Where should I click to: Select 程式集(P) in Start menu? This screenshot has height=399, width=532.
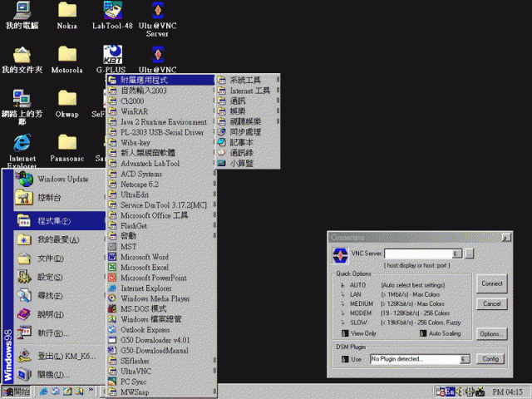pos(60,221)
